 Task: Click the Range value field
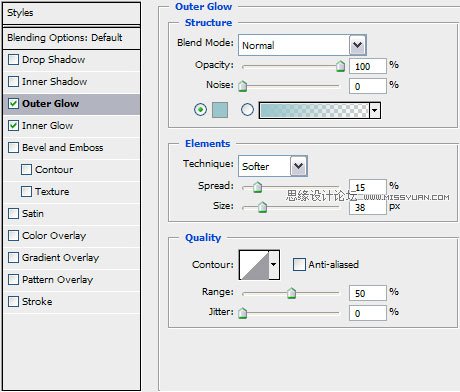(x=368, y=293)
